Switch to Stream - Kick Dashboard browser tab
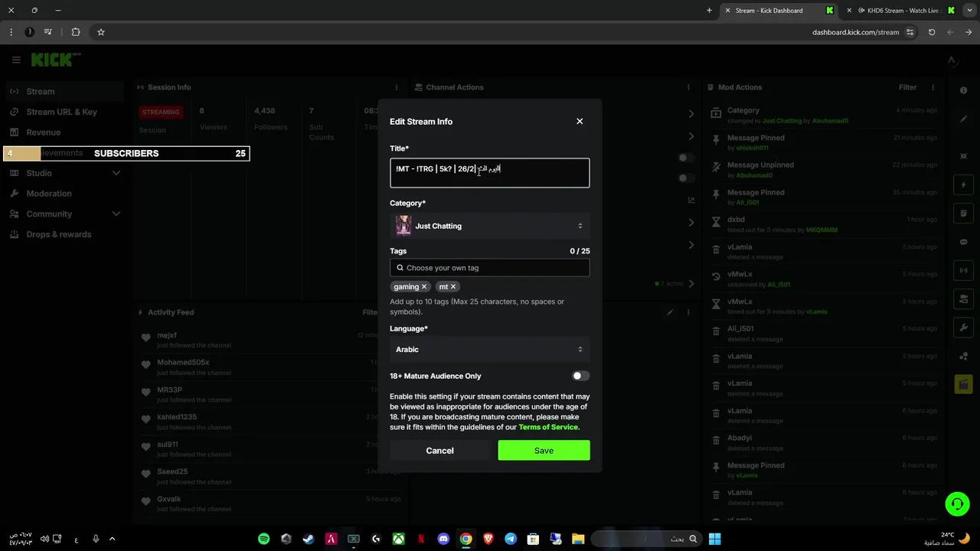This screenshot has width=980, height=551. pos(779,11)
